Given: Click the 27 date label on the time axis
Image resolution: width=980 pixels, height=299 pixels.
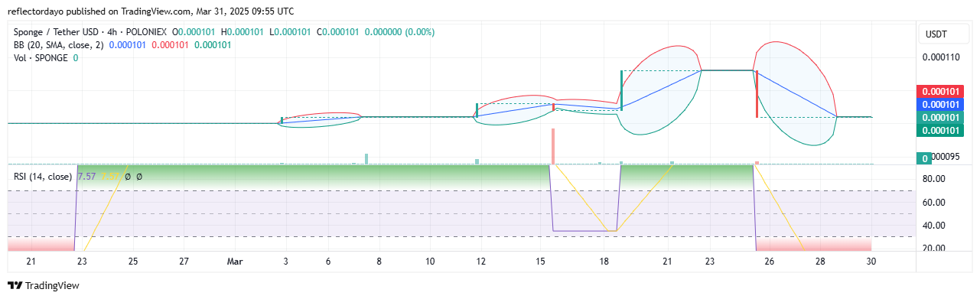Looking at the screenshot, I should (x=184, y=262).
